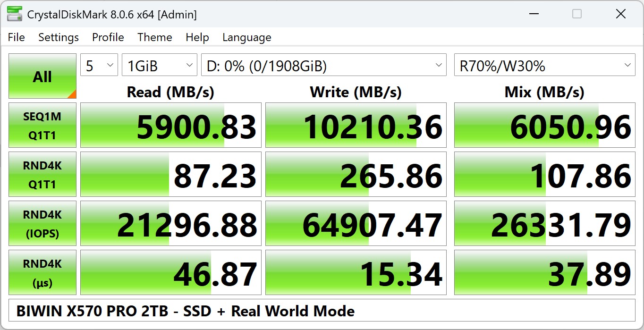The height and width of the screenshot is (330, 644).
Task: Click the Write (MB/s) column header
Action: point(356,92)
